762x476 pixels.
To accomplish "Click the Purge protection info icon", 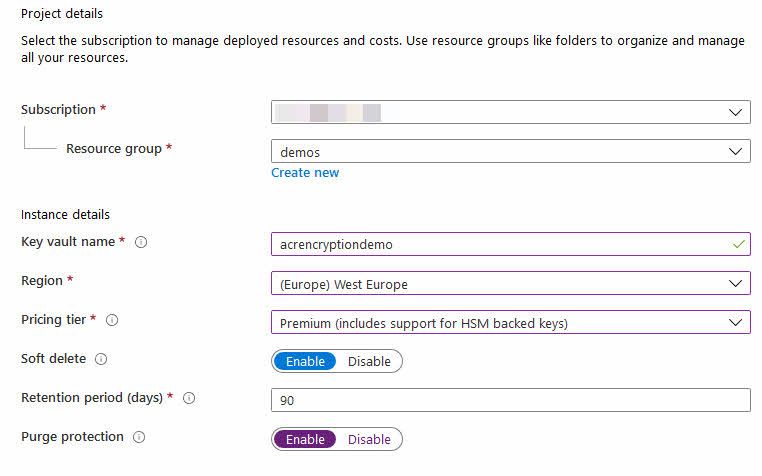I will click(139, 437).
